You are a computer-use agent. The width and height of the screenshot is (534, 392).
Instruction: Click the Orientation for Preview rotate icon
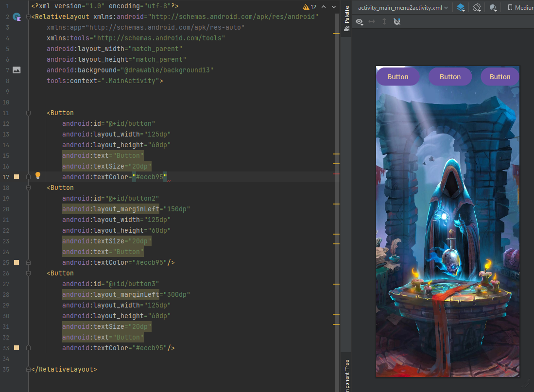coord(477,8)
